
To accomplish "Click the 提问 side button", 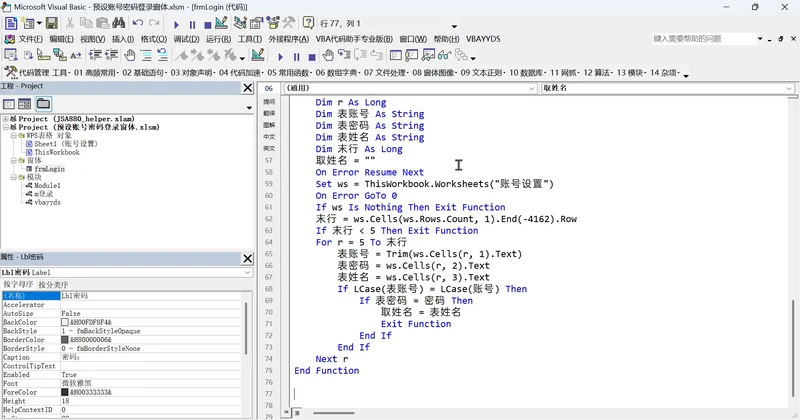I will point(269,102).
